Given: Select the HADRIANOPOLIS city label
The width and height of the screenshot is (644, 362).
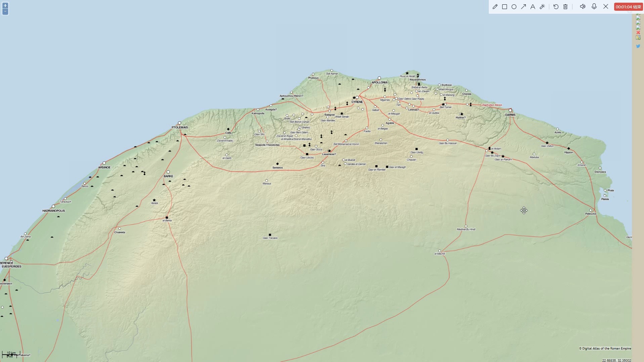Looking at the screenshot, I should (x=53, y=211).
